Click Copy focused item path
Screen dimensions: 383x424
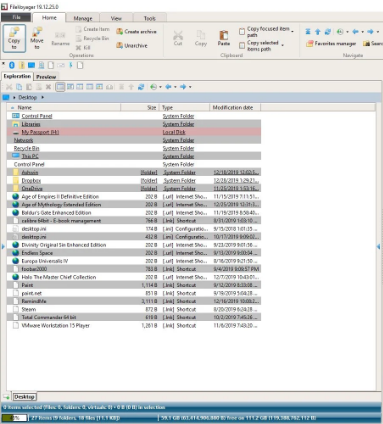click(x=265, y=32)
